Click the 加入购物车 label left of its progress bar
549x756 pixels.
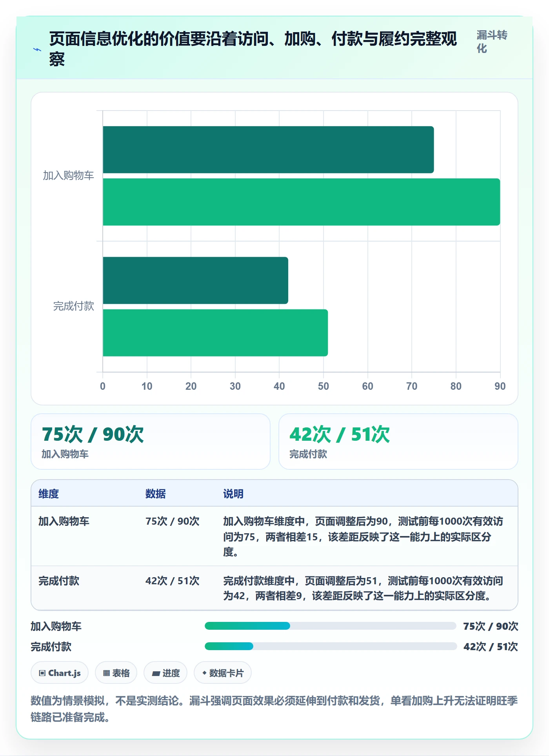click(x=56, y=626)
